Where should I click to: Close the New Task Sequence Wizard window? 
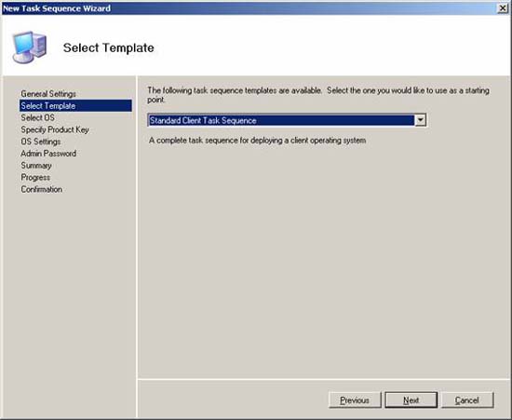click(x=503, y=8)
